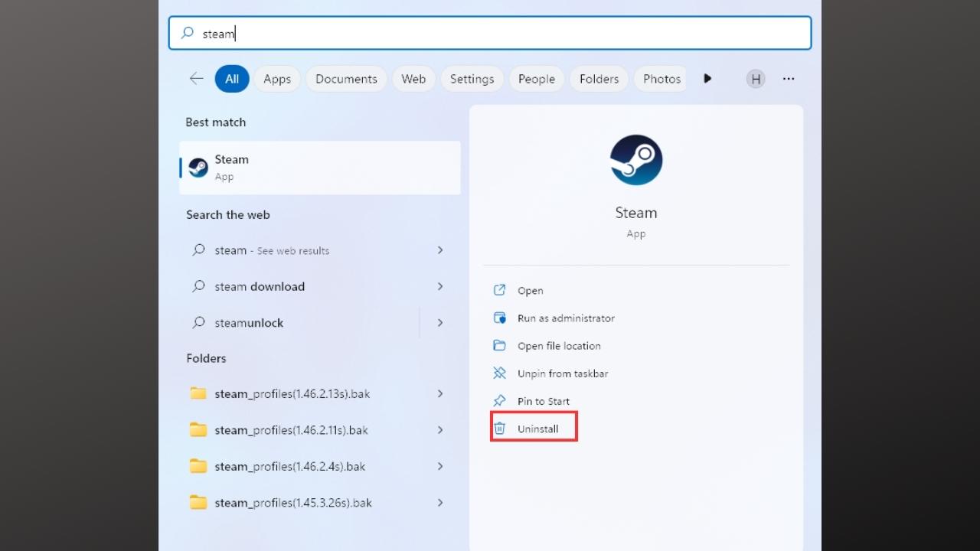Open the 'steamunlock' web suggestion
The width and height of the screenshot is (980, 551).
pyautogui.click(x=320, y=323)
